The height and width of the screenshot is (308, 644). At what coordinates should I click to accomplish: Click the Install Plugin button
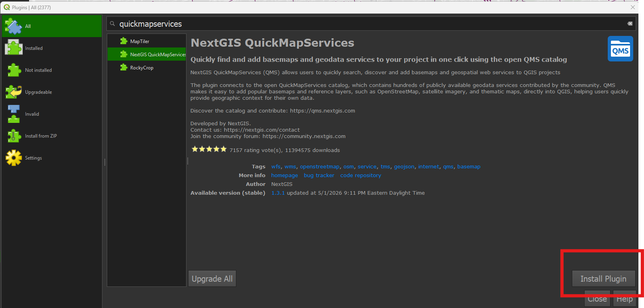pos(603,278)
